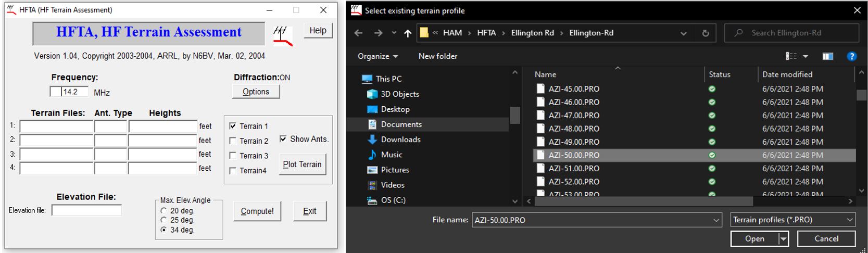This screenshot has height=253, width=868.
Task: Open Terrain profiles file type dropdown
Action: click(850, 220)
